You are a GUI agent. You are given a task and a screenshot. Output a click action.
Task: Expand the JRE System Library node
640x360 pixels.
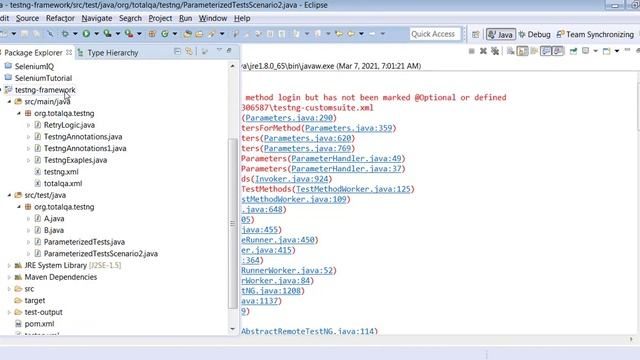[9, 265]
